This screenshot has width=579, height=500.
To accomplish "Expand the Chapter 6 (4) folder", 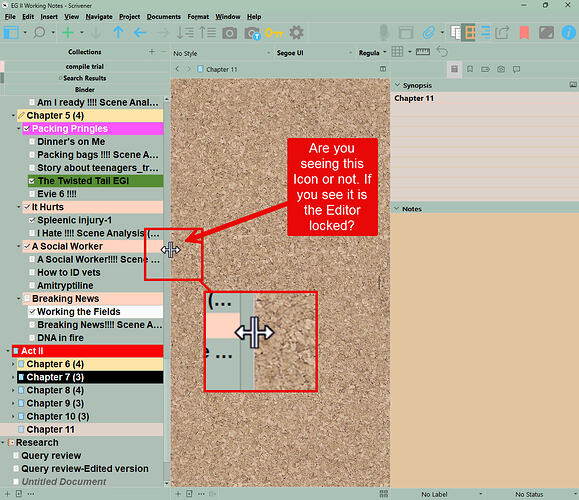I will pyautogui.click(x=13, y=364).
